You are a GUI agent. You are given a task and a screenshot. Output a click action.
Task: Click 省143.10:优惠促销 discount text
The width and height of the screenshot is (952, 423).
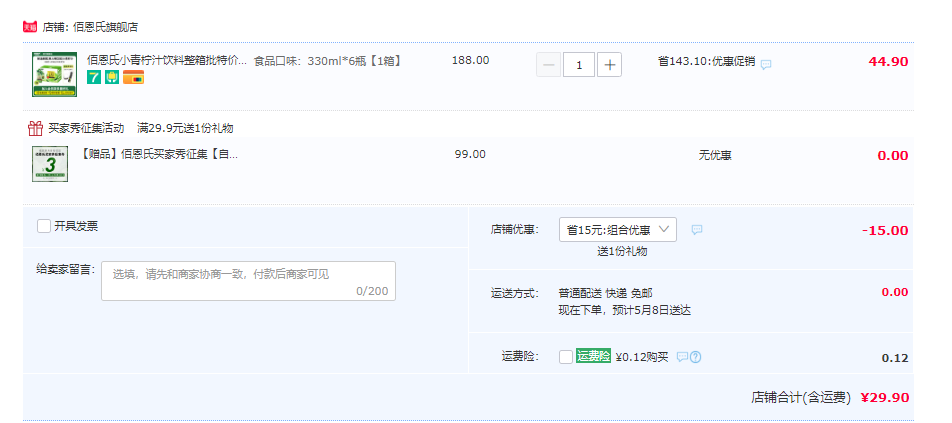(707, 61)
